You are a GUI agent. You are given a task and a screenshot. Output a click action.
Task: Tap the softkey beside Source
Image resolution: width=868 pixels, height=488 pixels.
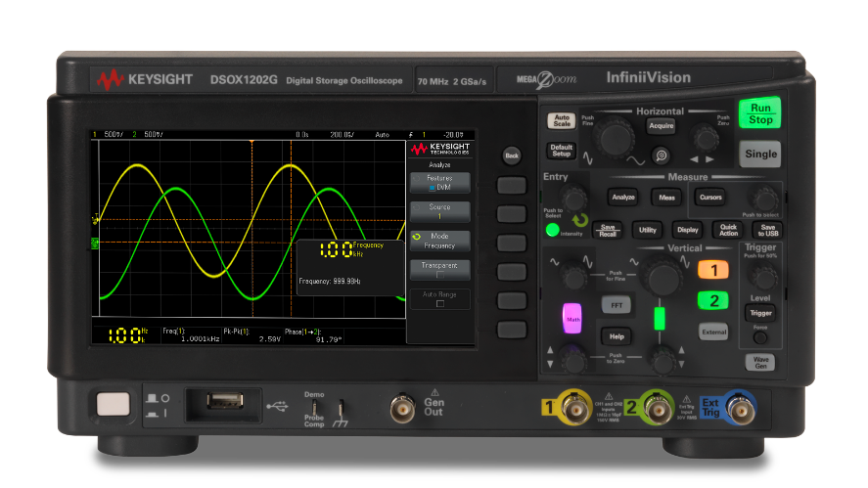coord(511,213)
